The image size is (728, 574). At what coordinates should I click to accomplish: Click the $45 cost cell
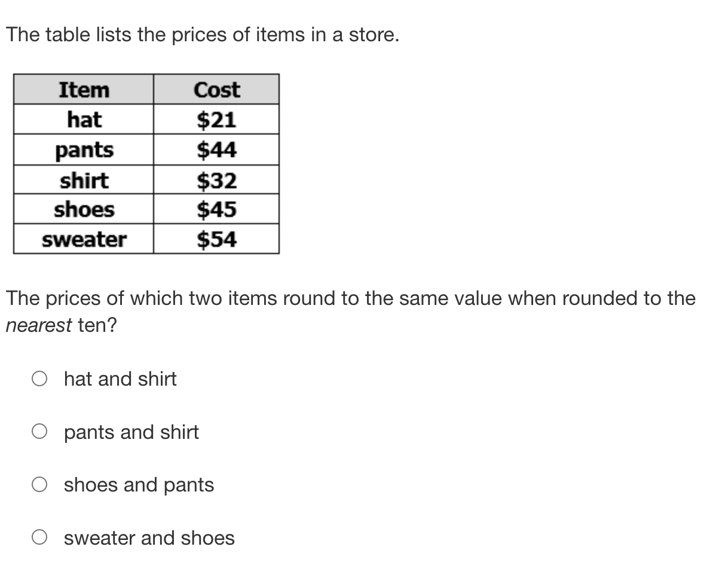tap(216, 210)
